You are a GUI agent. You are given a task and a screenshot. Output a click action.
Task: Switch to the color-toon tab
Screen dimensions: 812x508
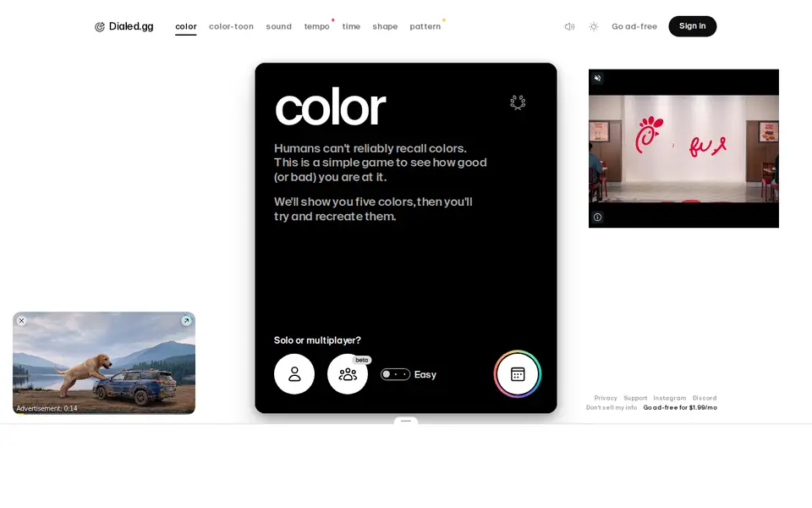point(231,26)
